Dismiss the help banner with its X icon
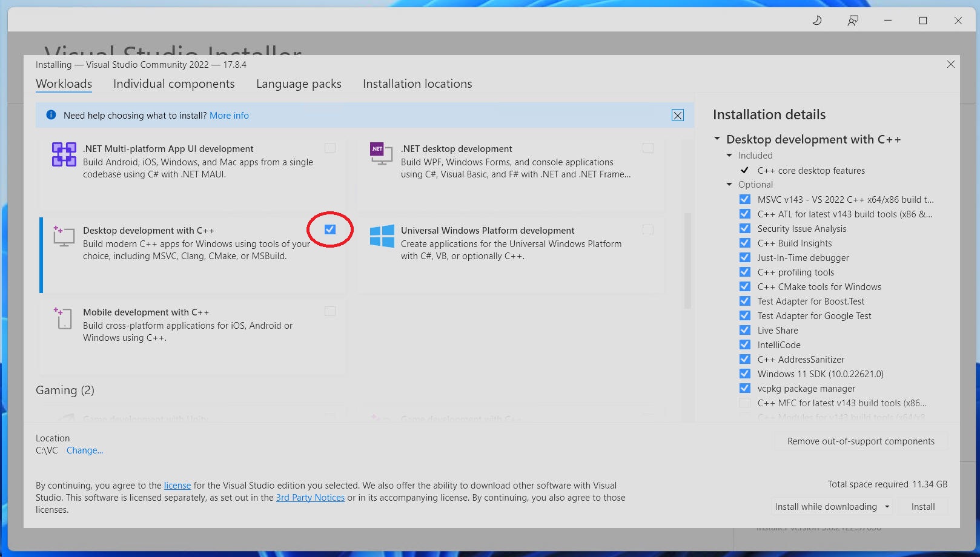980x557 pixels. [x=678, y=116]
